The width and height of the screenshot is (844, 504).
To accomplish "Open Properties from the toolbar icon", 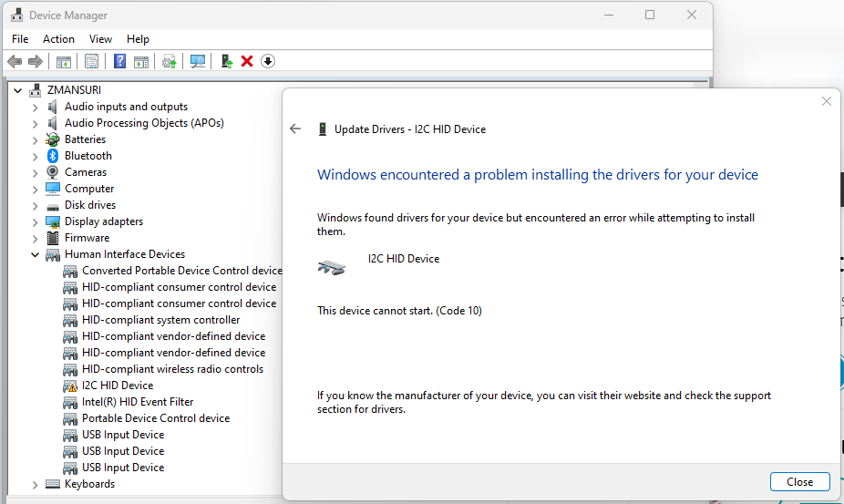I will tap(91, 61).
